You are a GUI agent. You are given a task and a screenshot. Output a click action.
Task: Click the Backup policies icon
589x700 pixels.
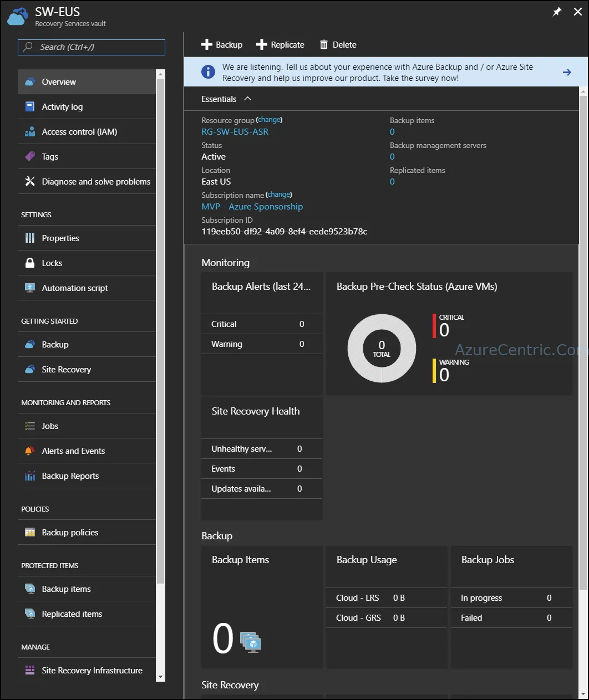click(30, 532)
